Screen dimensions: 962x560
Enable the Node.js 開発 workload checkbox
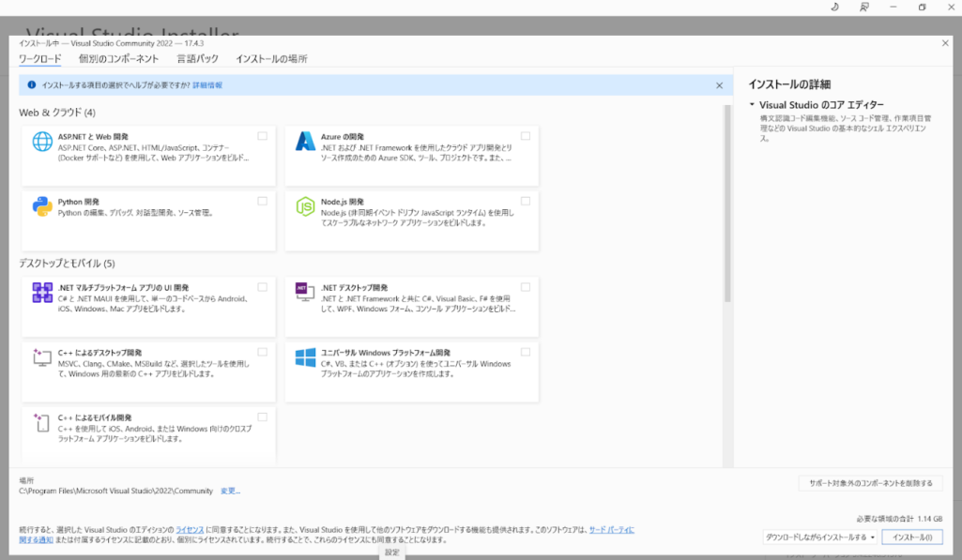pos(526,201)
